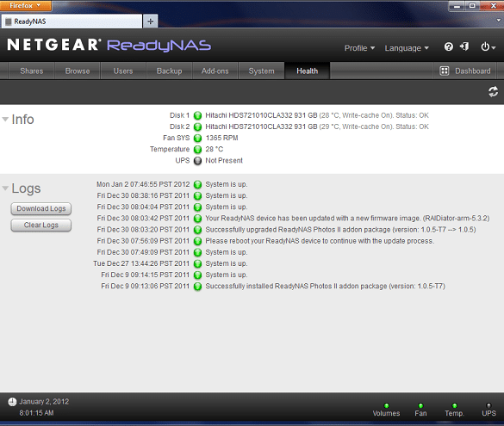The image size is (504, 426).
Task: Open the list-all-tabs arrow in the tab bar
Action: (499, 21)
